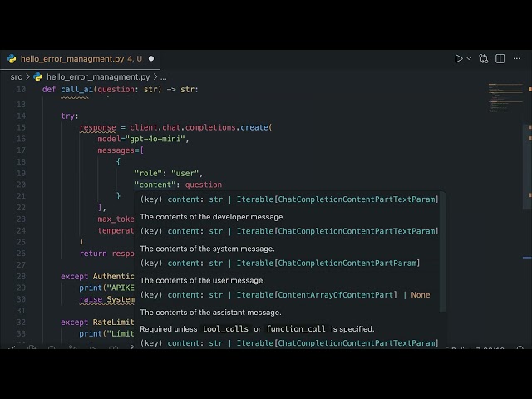Expand the breadcrumb ellipsis symbol item
The height and width of the screenshot is (399, 532).
(164, 77)
